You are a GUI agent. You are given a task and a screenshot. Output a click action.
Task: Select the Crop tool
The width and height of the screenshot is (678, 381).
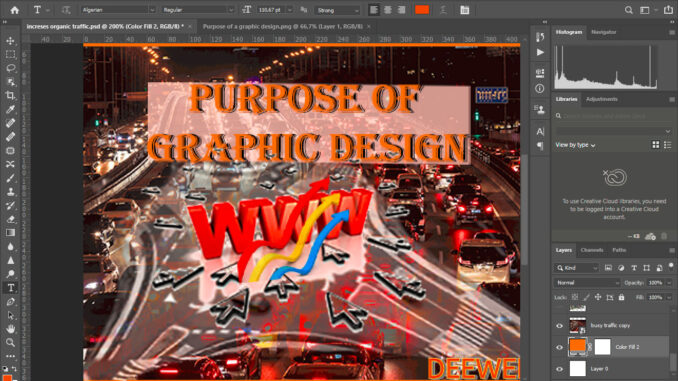pyautogui.click(x=10, y=96)
